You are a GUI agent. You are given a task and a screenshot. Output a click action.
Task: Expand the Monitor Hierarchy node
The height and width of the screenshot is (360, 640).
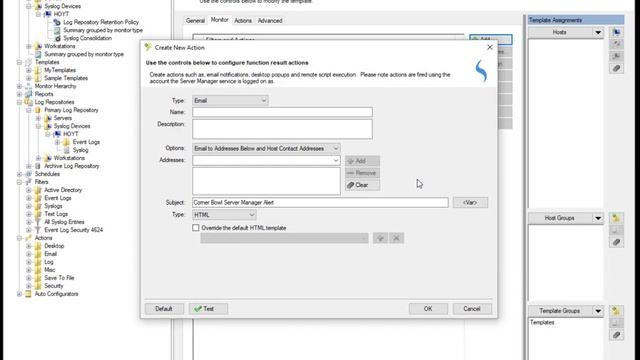tap(19, 86)
